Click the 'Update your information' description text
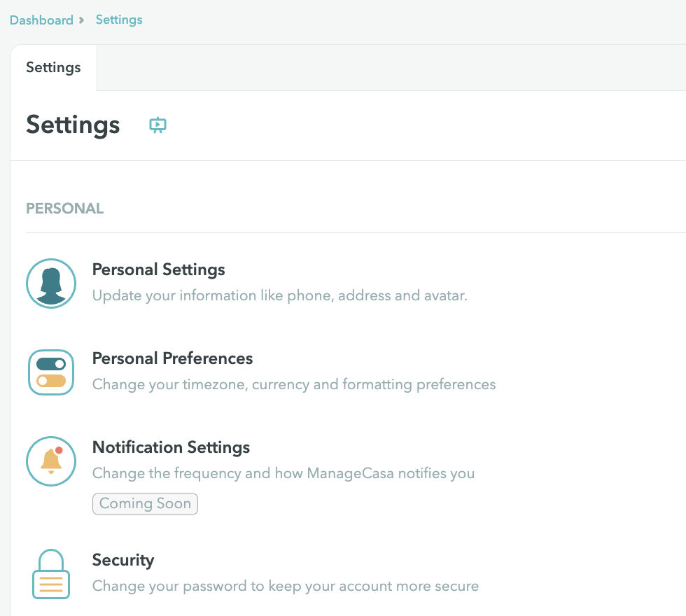The height and width of the screenshot is (616, 686). (x=279, y=295)
